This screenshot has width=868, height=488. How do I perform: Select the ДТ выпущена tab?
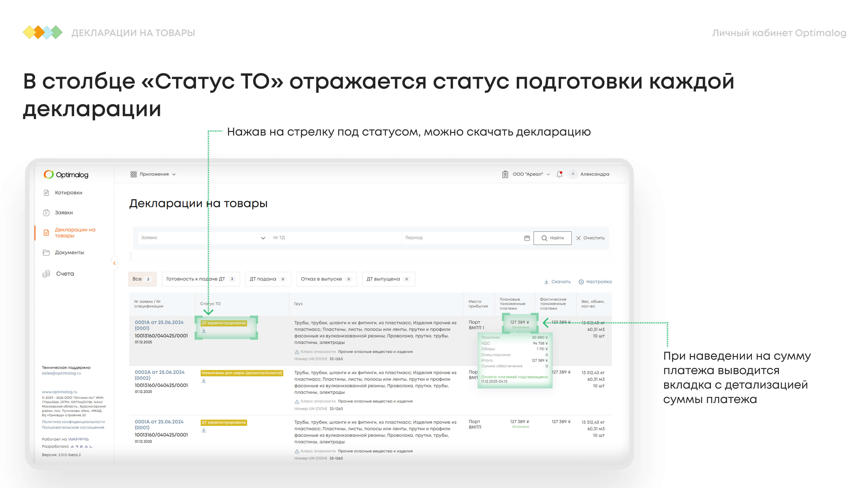click(x=388, y=279)
